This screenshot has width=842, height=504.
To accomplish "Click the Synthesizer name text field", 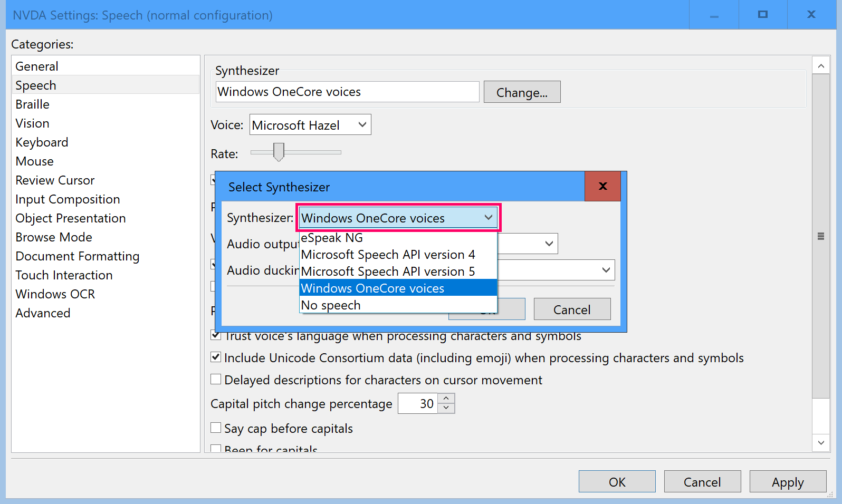I will (348, 92).
